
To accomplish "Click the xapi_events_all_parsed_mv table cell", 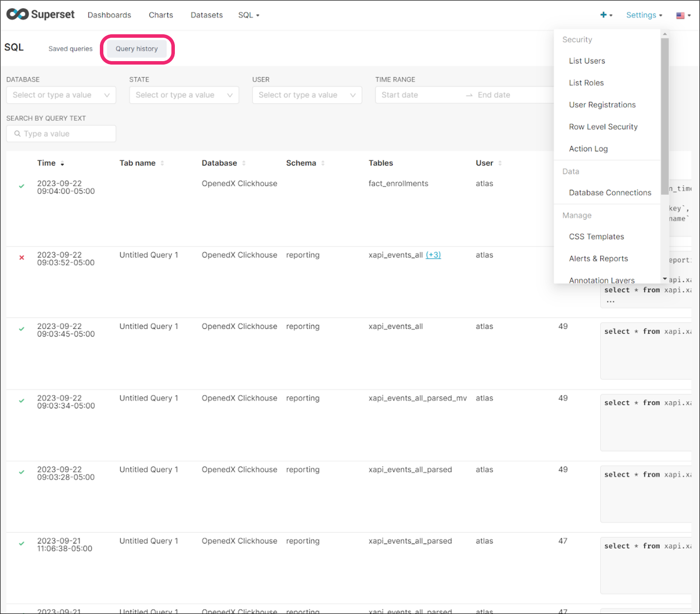I will point(418,398).
